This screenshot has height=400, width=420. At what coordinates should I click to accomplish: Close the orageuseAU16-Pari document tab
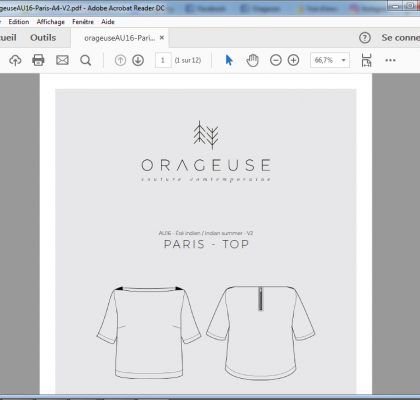pyautogui.click(x=162, y=38)
